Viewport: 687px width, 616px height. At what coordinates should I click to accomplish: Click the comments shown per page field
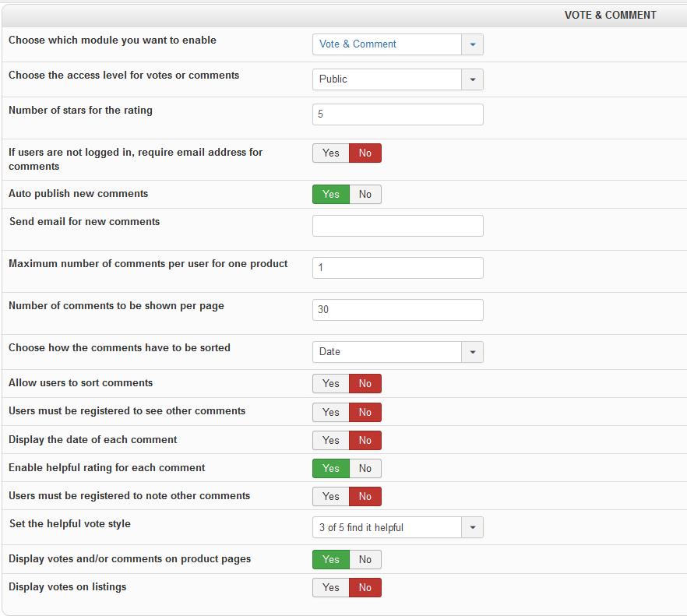[x=397, y=310]
